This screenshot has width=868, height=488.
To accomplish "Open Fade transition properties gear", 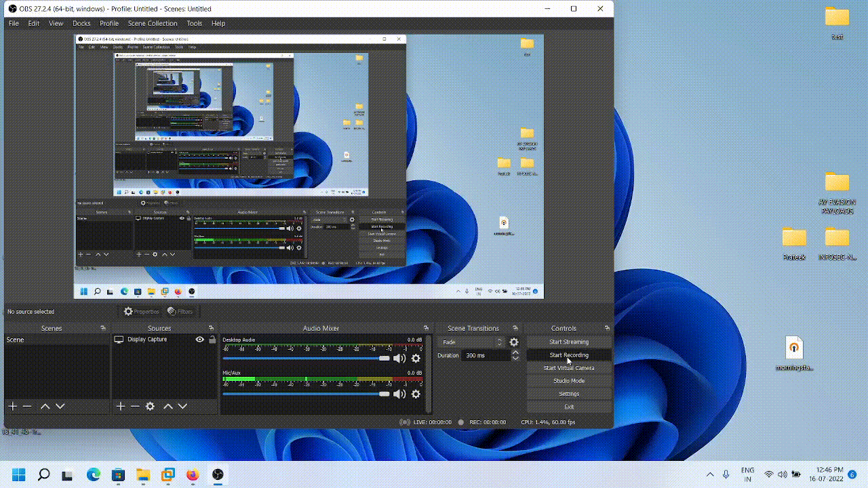I will point(514,342).
